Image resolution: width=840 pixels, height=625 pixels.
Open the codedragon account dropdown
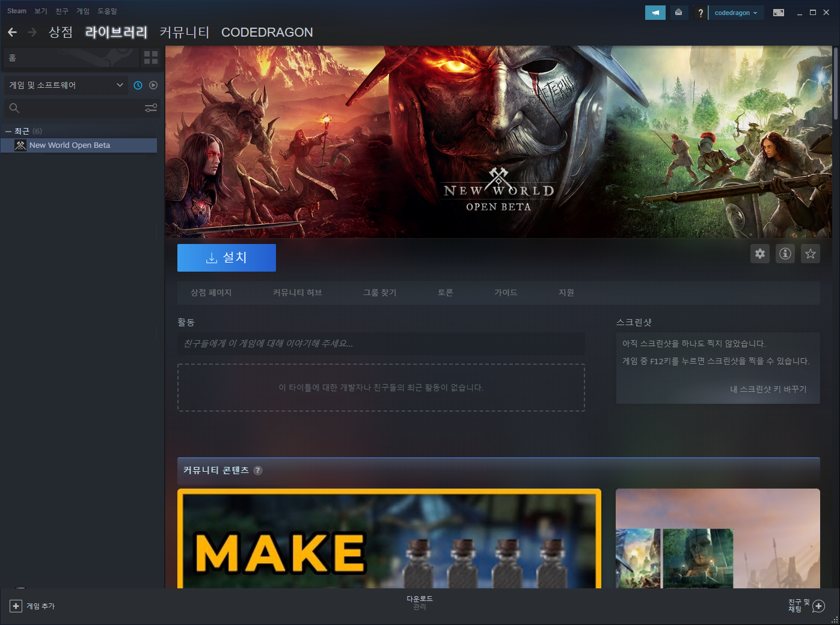tap(736, 13)
